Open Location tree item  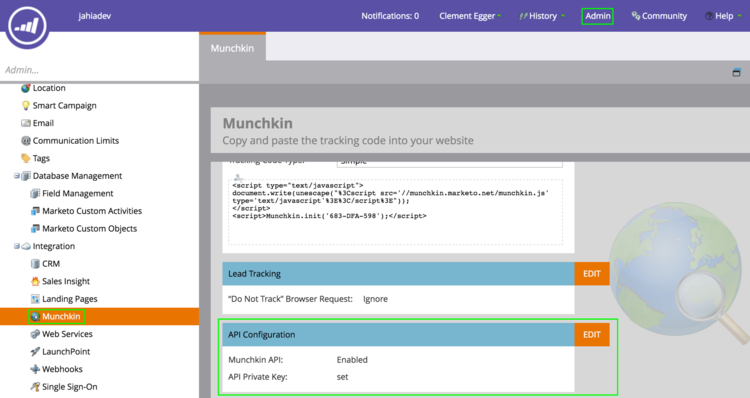coord(49,88)
